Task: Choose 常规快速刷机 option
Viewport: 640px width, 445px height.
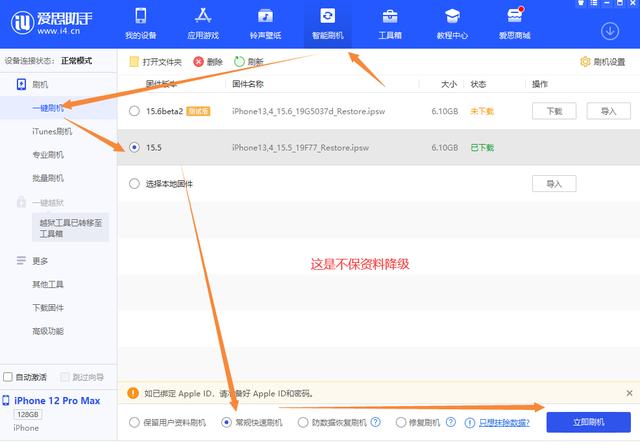Action: [x=227, y=423]
